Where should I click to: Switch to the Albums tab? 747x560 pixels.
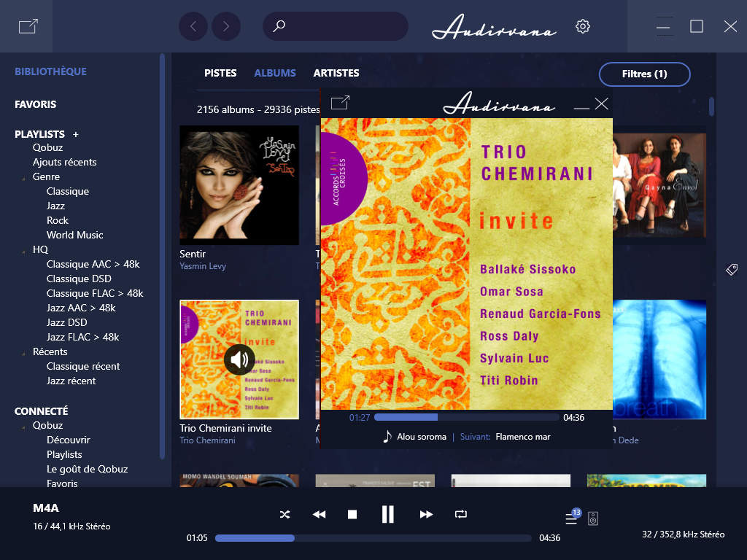[275, 73]
